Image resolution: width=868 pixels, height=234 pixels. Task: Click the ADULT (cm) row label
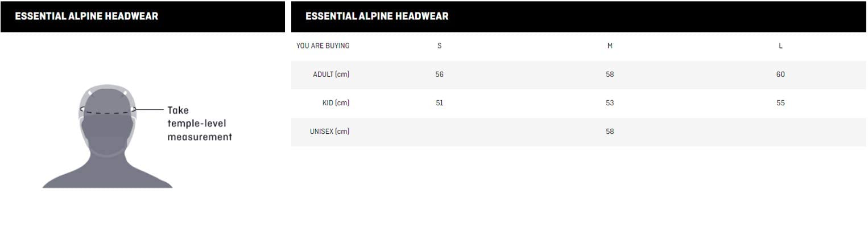coord(331,75)
